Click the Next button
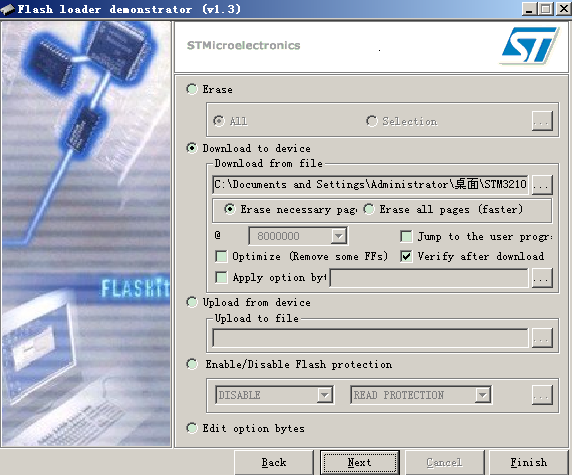The image size is (572, 475). click(360, 463)
